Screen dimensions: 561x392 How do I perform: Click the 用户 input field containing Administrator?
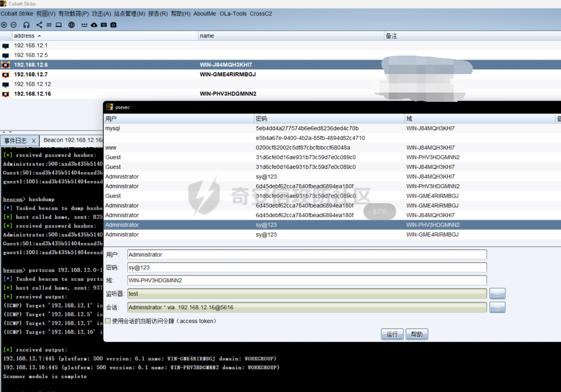coord(307,255)
